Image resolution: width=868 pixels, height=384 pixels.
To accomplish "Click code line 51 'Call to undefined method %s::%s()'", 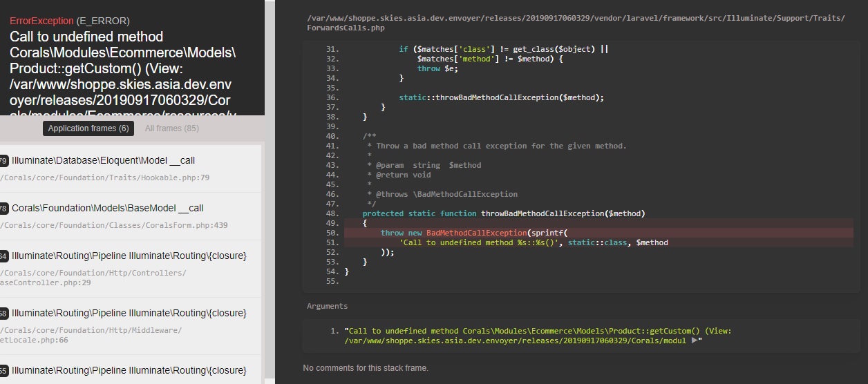I will (534, 242).
